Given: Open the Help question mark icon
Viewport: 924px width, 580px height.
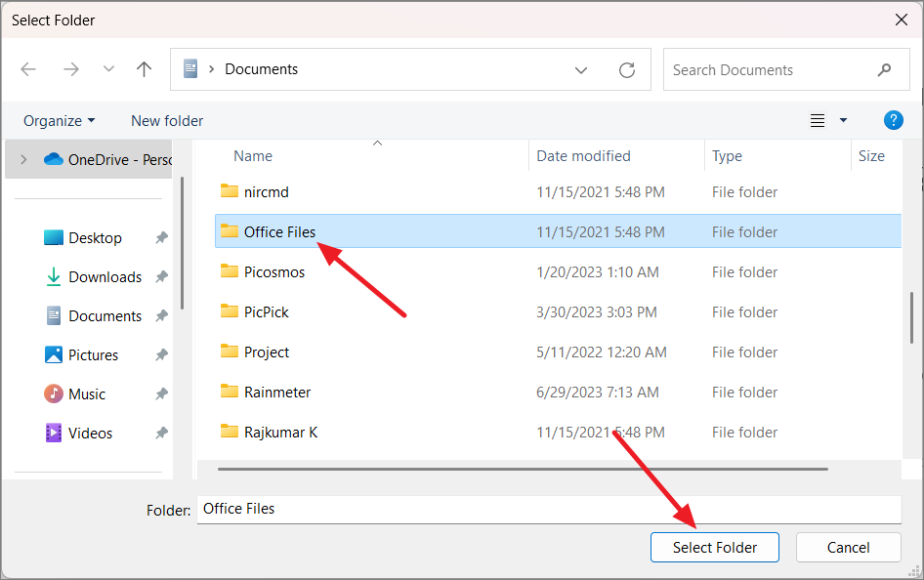Looking at the screenshot, I should 894,120.
